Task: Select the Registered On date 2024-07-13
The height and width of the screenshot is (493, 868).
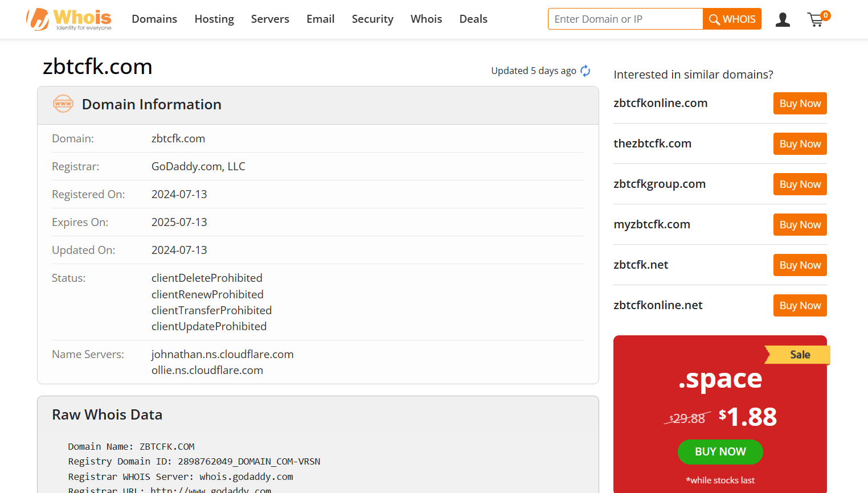Action: coord(179,194)
